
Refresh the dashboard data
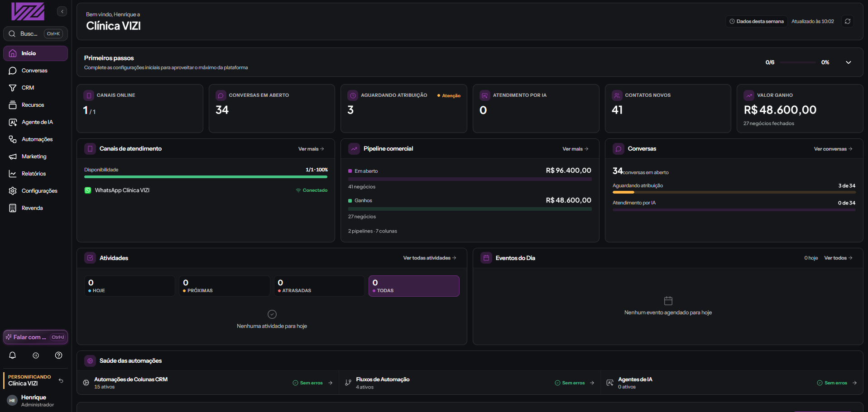(848, 21)
